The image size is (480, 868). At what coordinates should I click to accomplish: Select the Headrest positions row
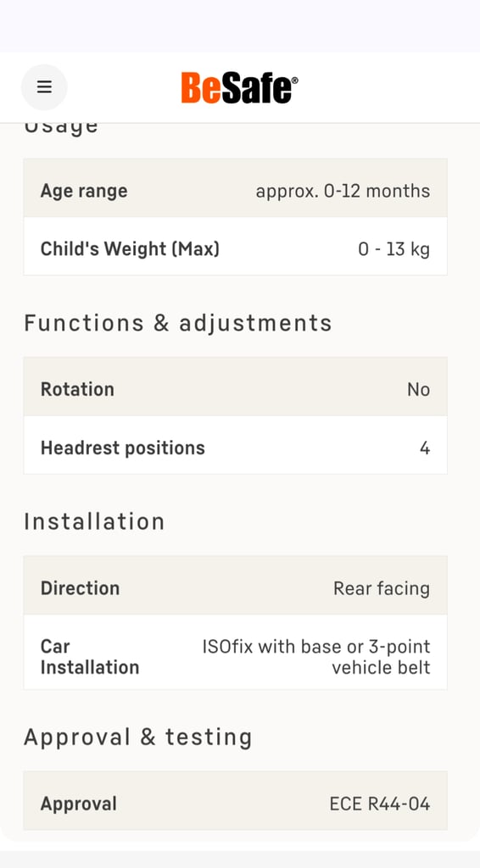point(235,448)
